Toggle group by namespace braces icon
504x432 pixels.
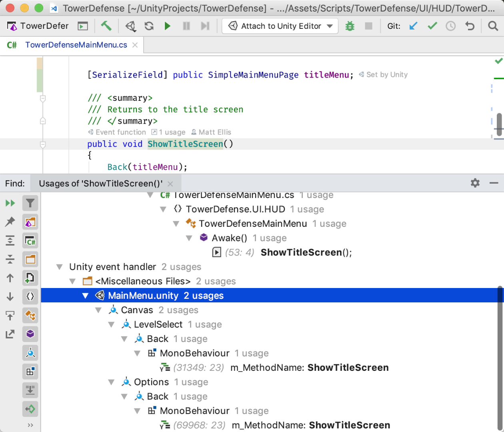[x=30, y=296]
